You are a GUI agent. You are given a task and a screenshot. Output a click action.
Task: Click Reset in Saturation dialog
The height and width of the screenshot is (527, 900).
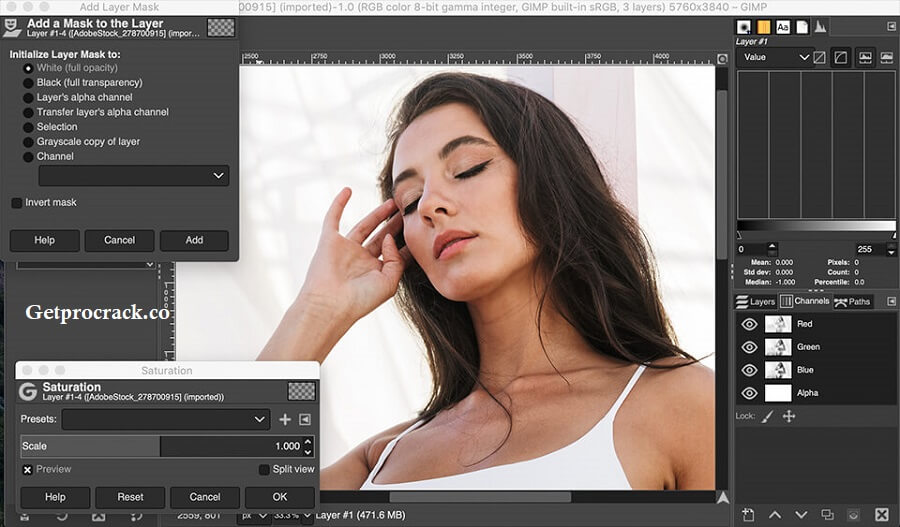(130, 497)
